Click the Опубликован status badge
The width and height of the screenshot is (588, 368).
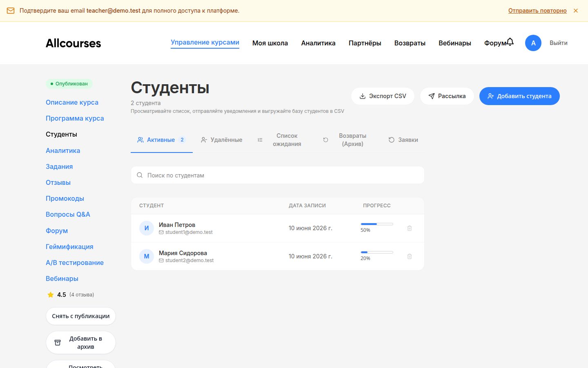tap(69, 84)
